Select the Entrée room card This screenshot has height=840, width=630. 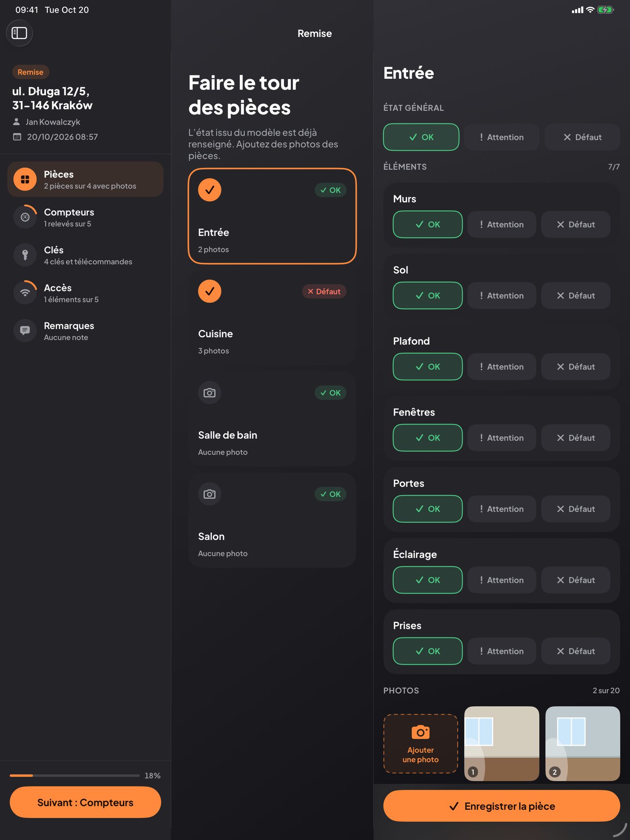(x=272, y=216)
